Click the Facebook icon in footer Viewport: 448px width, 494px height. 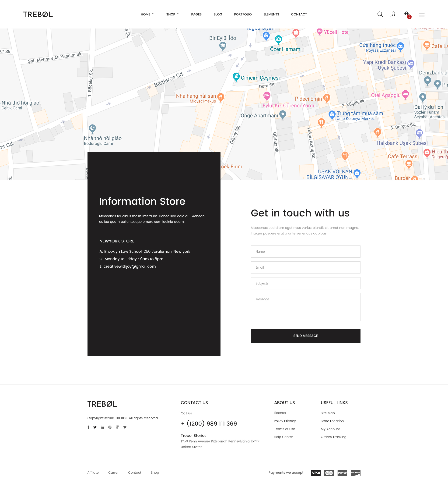click(88, 427)
